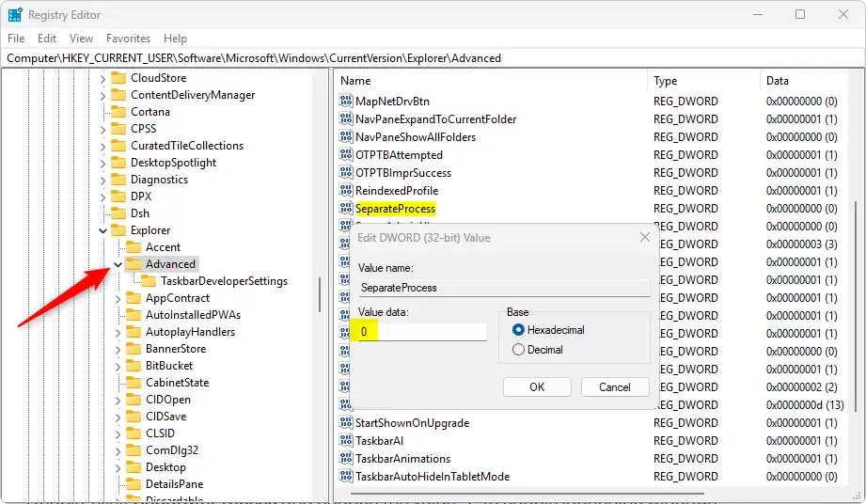Click the Value name field
The height and width of the screenshot is (504, 866).
coord(504,288)
